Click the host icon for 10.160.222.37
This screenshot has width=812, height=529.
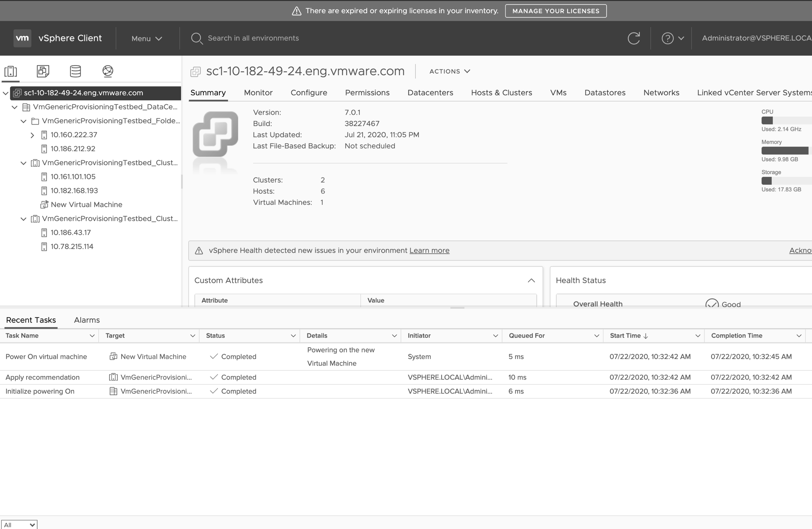tap(44, 135)
